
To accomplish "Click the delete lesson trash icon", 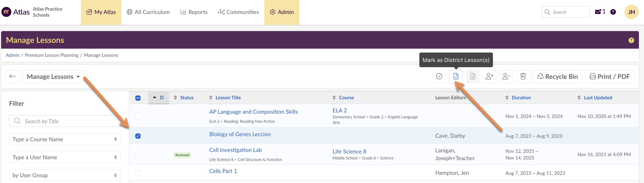I will tap(523, 76).
